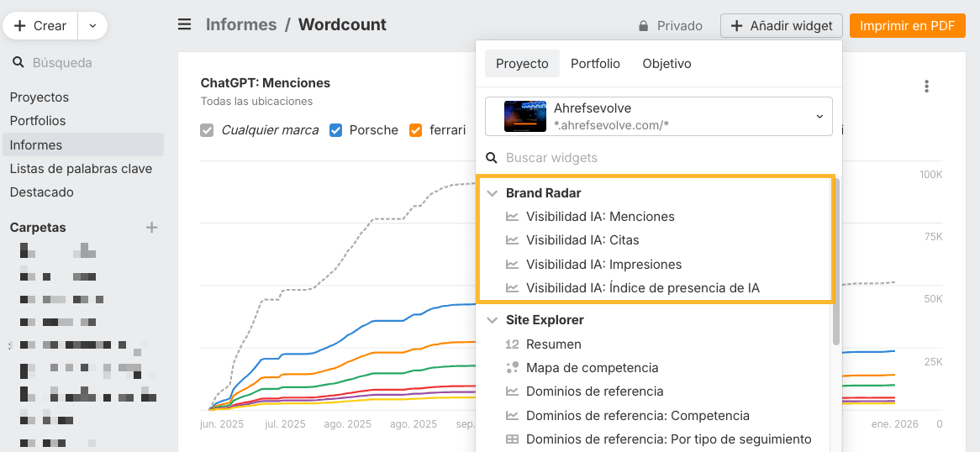Click the chart icon beside Visibilidad IA: Citas
This screenshot has height=452, width=980.
click(512, 240)
